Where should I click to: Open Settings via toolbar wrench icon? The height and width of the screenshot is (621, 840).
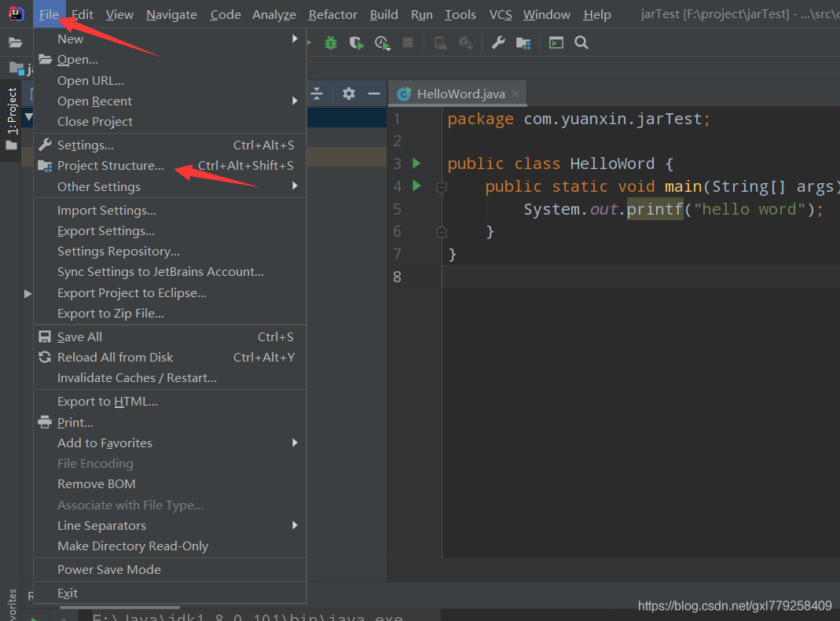(498, 42)
